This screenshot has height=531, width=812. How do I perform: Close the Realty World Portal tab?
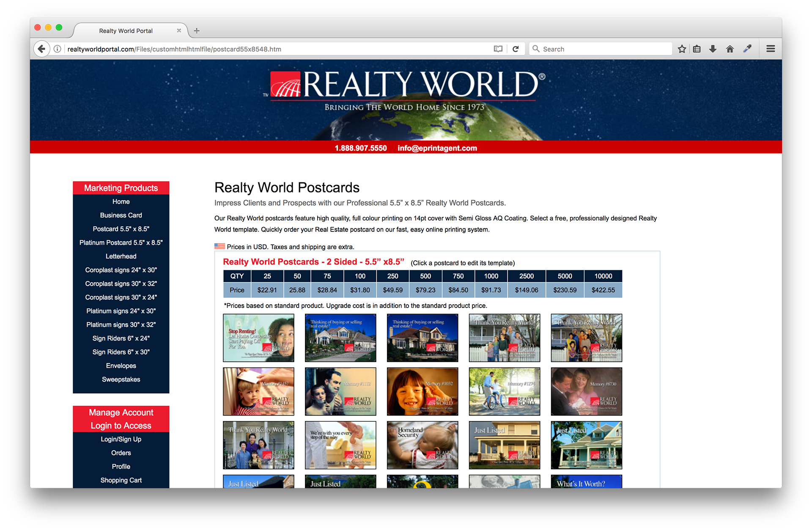pyautogui.click(x=179, y=30)
